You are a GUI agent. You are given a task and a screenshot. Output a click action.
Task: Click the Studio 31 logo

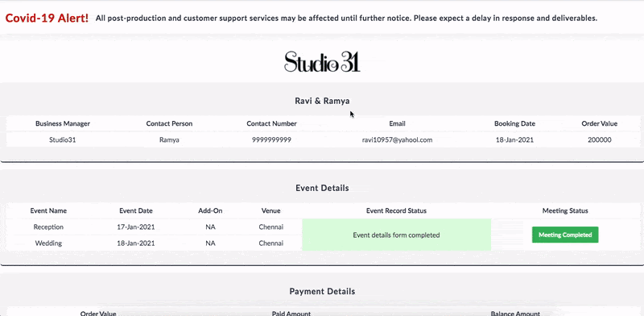coord(322,62)
